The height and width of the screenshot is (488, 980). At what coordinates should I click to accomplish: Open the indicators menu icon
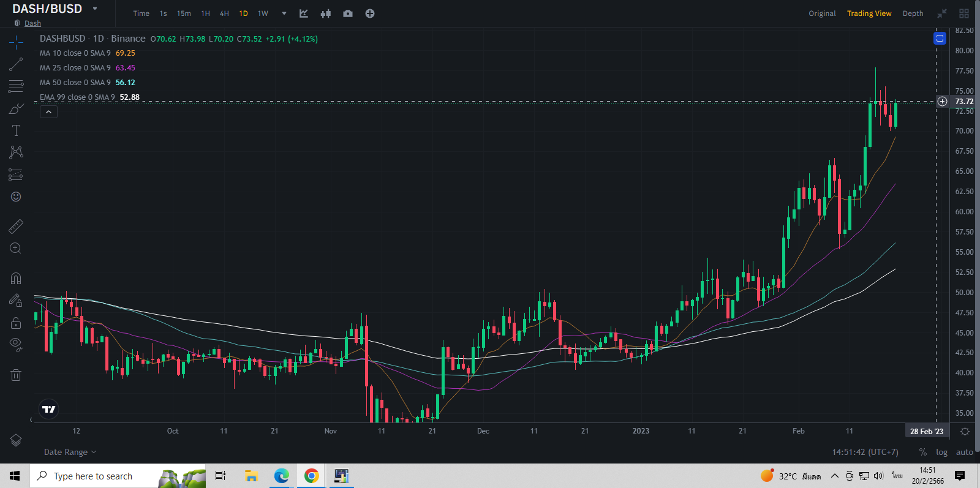[x=304, y=13]
